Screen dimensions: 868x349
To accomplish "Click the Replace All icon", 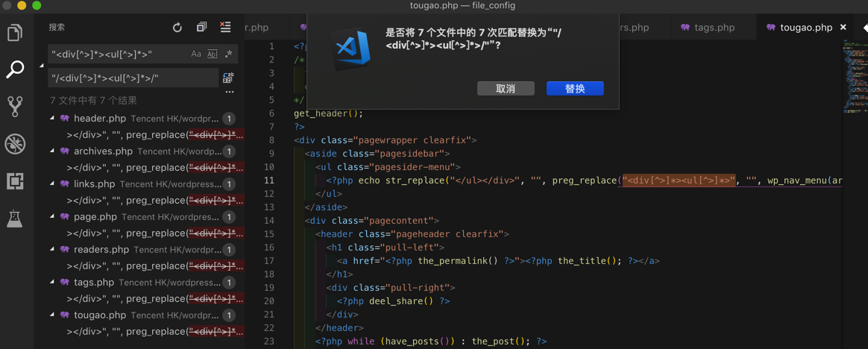I will (228, 78).
